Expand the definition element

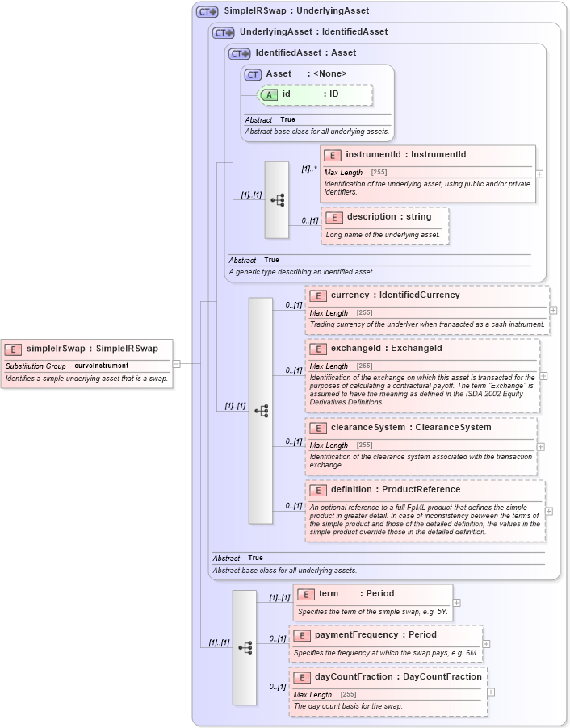pos(549,511)
